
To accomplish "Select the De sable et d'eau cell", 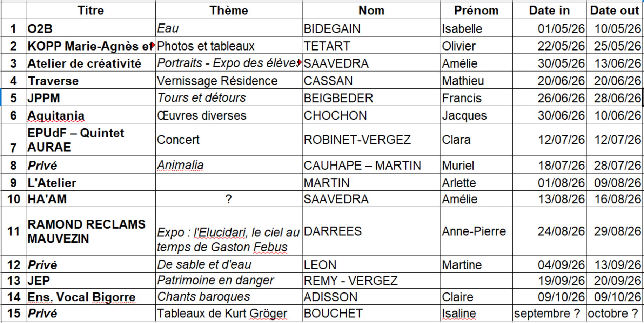I will click(x=229, y=264).
